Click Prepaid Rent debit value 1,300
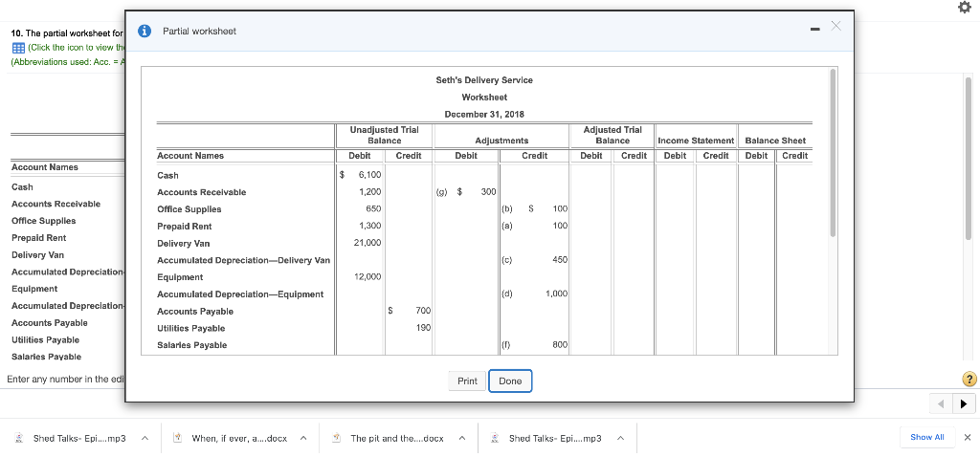The width and height of the screenshot is (980, 457). point(369,226)
